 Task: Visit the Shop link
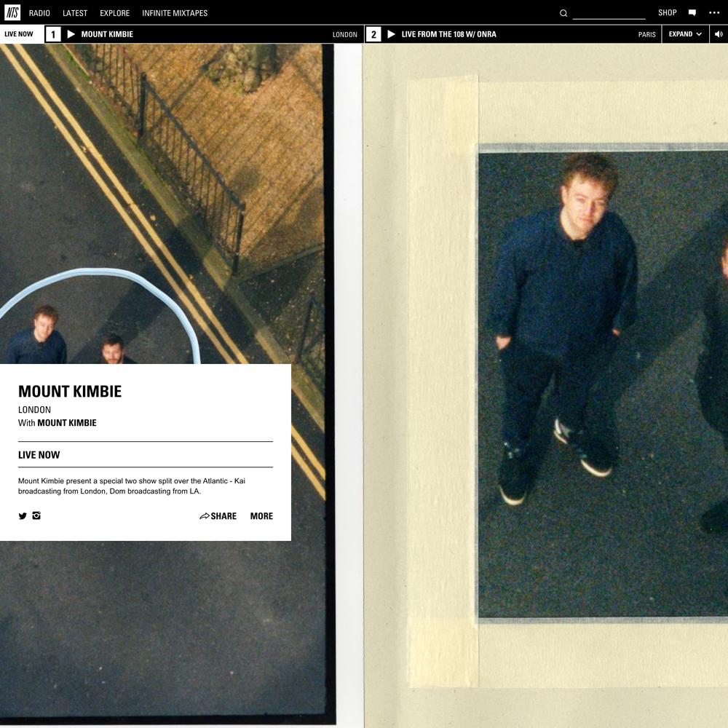coord(667,13)
